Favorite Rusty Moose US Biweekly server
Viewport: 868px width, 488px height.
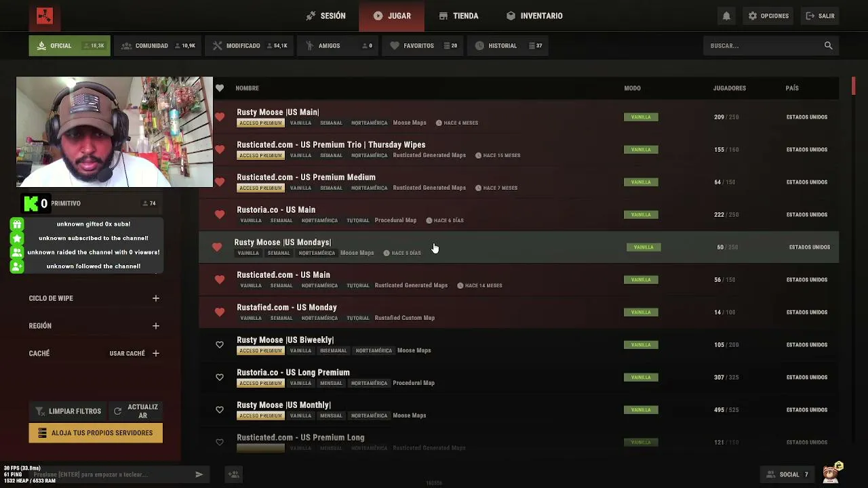coord(220,345)
